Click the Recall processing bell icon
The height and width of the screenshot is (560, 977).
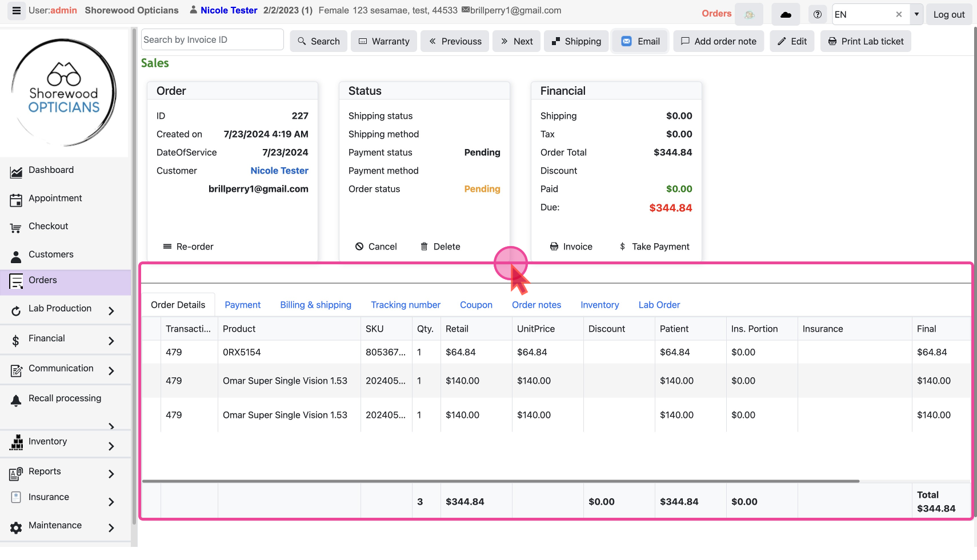pyautogui.click(x=16, y=400)
